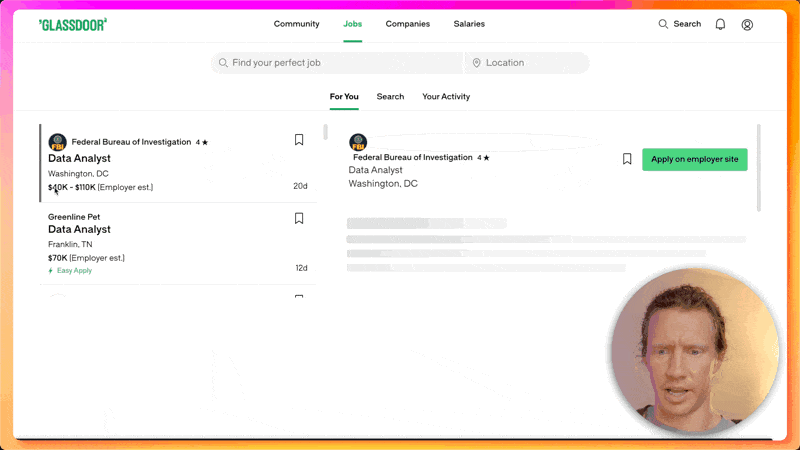Focus the Location input field
Viewport: 800px width, 450px height.
tap(527, 63)
